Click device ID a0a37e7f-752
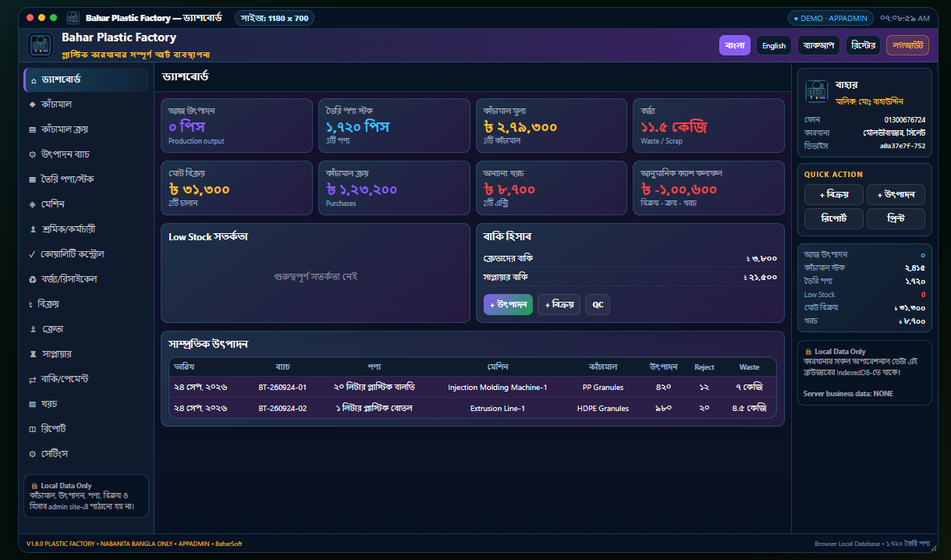 pyautogui.click(x=903, y=145)
